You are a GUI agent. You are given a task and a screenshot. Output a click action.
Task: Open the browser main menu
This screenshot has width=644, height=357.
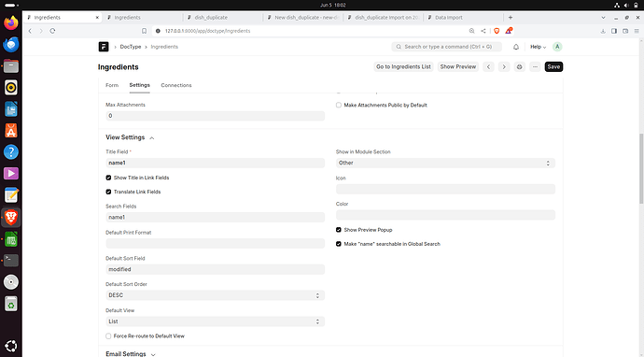[637, 31]
